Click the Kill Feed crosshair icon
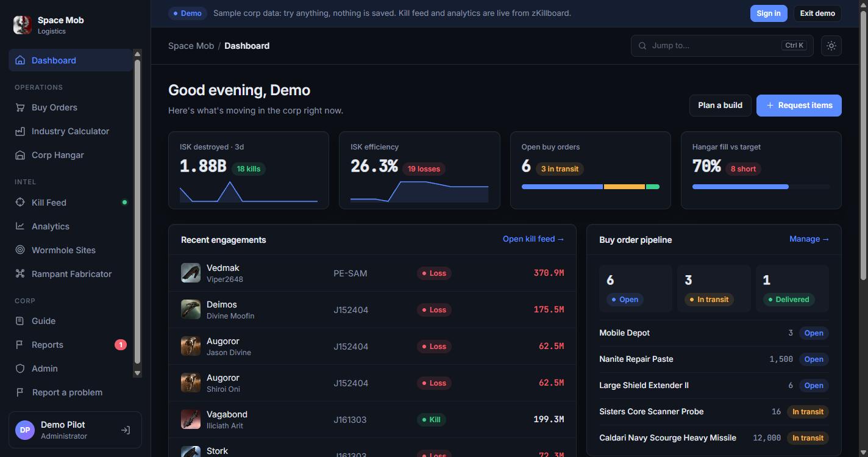 pos(20,203)
